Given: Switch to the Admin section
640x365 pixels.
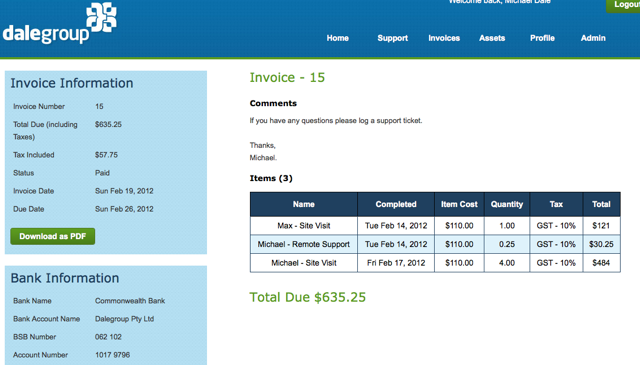Looking at the screenshot, I should point(593,38).
